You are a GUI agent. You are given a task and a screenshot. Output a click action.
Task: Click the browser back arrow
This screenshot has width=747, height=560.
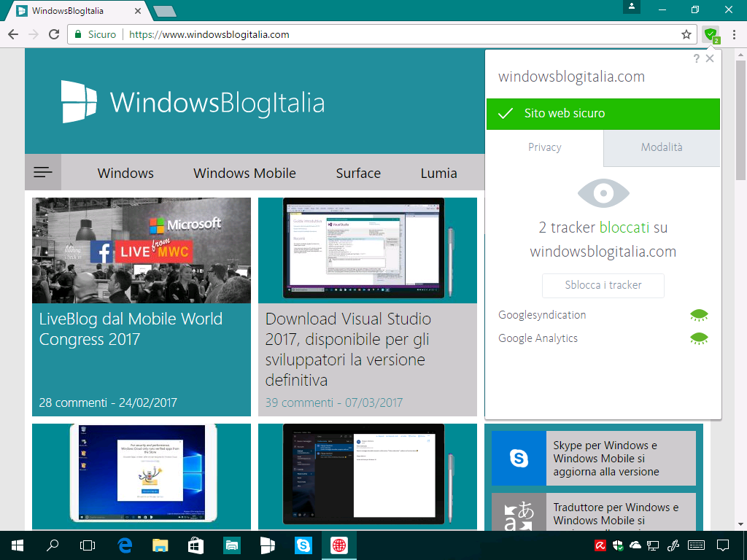13,34
